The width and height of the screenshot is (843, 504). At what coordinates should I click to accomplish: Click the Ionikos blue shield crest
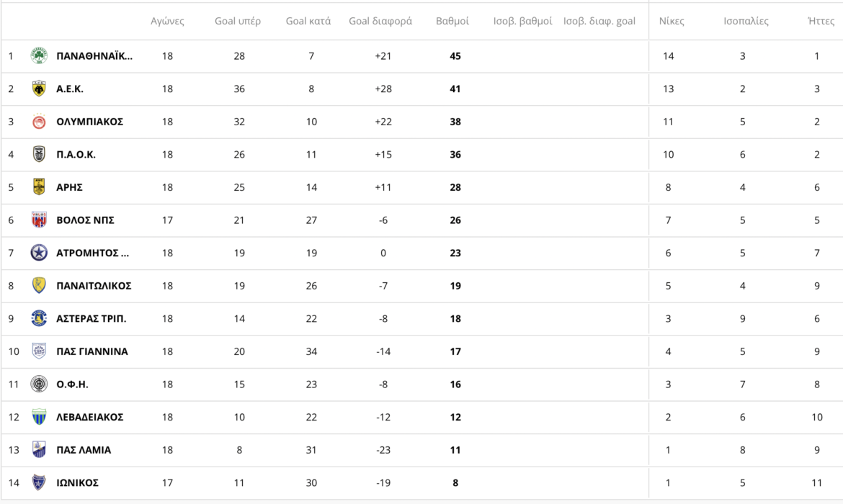(x=39, y=482)
